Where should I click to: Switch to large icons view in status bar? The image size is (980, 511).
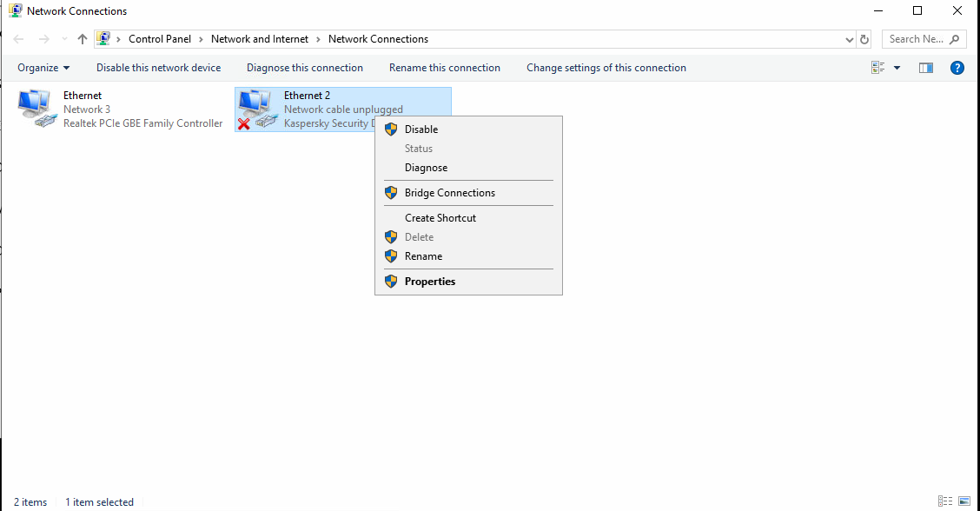pos(964,501)
